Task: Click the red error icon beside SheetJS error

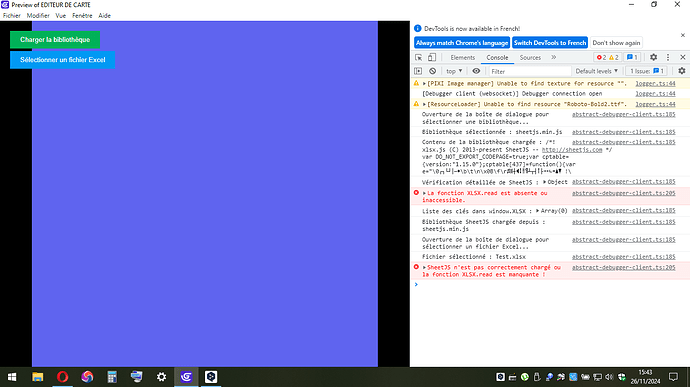Action: tap(416, 267)
